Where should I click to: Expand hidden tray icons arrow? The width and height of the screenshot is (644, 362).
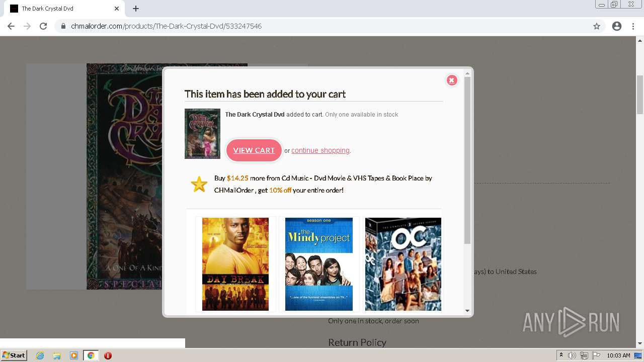coord(561,355)
